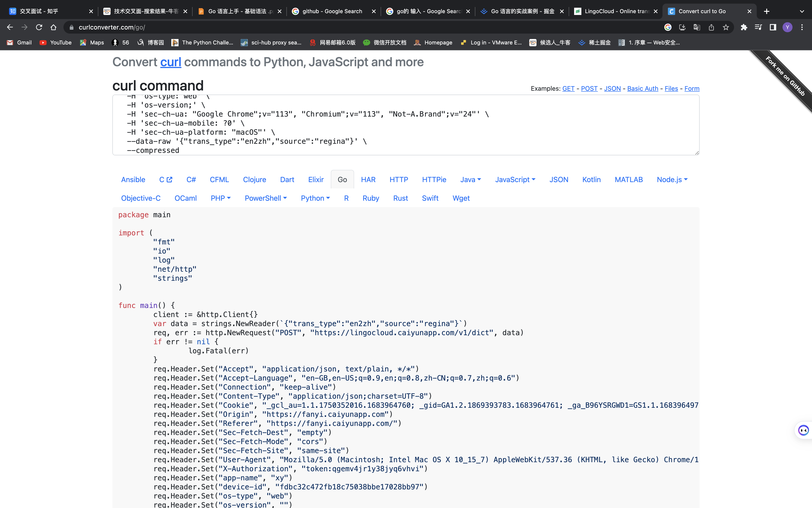
Task: Open the extensions puzzle icon
Action: (x=744, y=27)
